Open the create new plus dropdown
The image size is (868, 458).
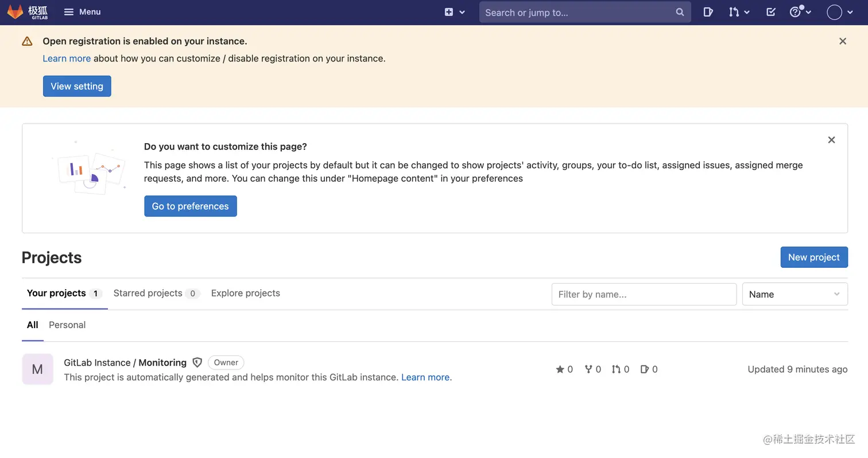454,12
